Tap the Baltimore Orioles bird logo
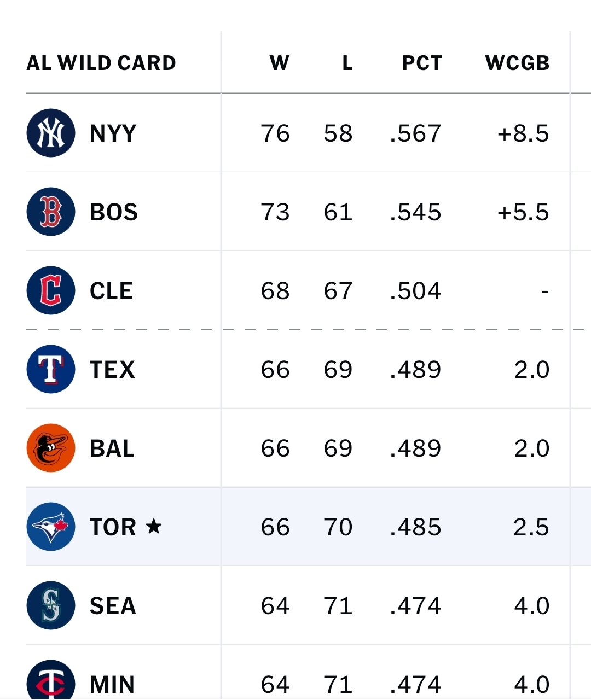Screen dimensions: 591x700 click(x=51, y=448)
